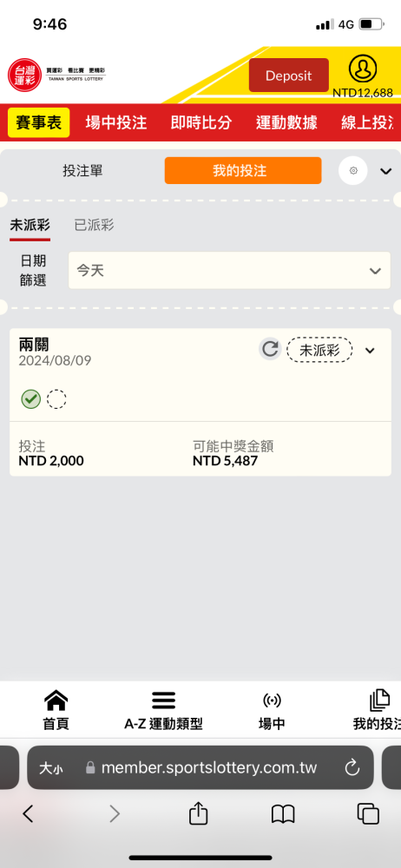Viewport: 401px width, 868px height.
Task: Collapse bet slip panel with chevron
Action: click(386, 171)
